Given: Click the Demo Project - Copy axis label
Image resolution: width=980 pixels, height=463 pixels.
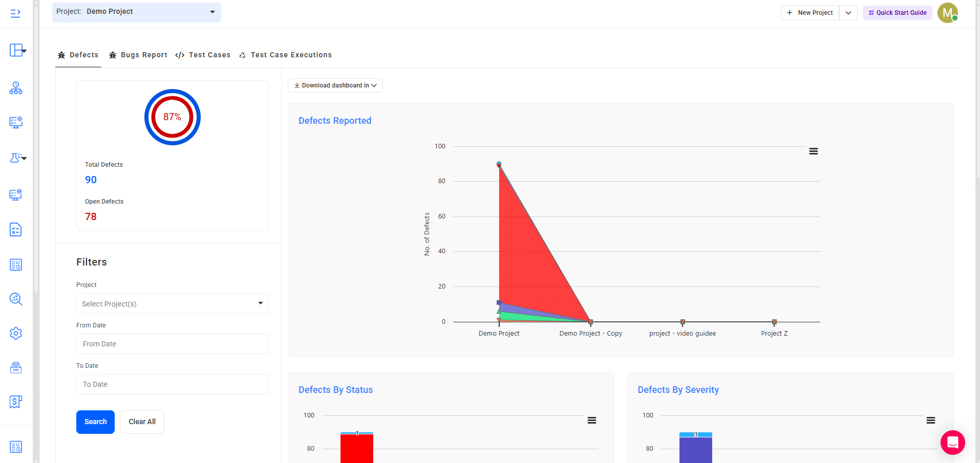Looking at the screenshot, I should [591, 334].
